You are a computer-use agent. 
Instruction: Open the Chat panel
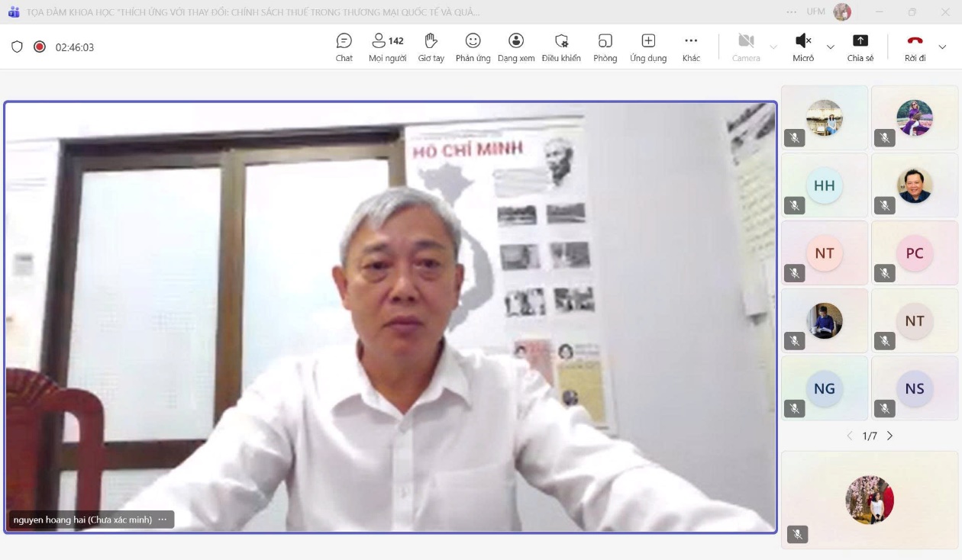(x=344, y=47)
